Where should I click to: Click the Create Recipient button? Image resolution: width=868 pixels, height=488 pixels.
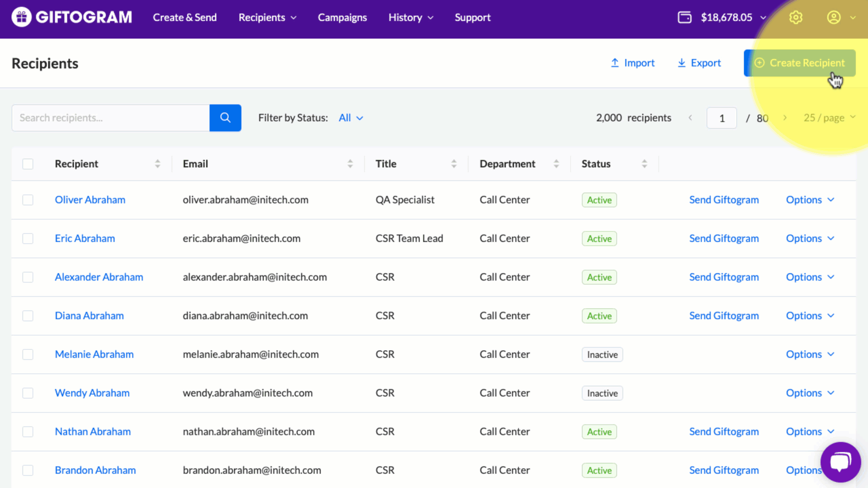[x=799, y=63]
